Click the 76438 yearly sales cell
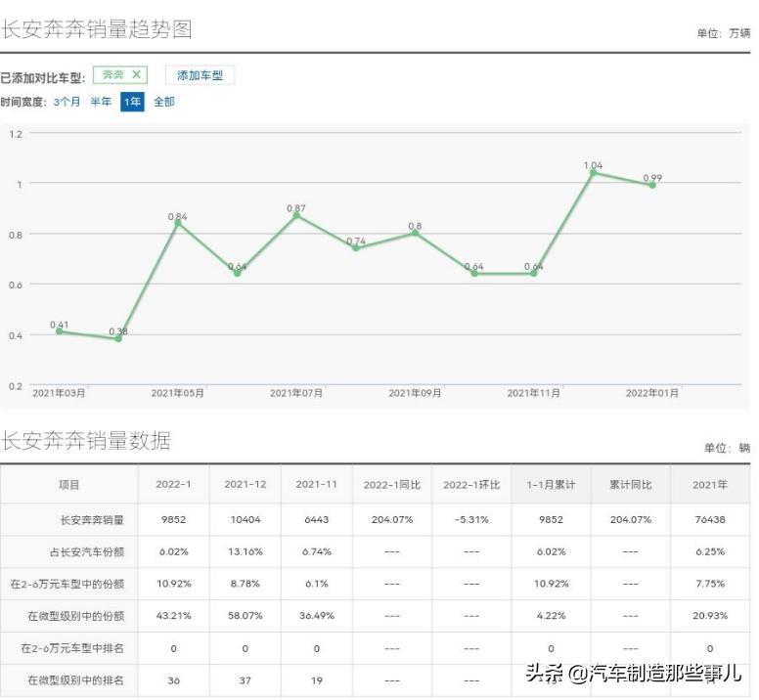The height and width of the screenshot is (700, 759). pos(710,519)
